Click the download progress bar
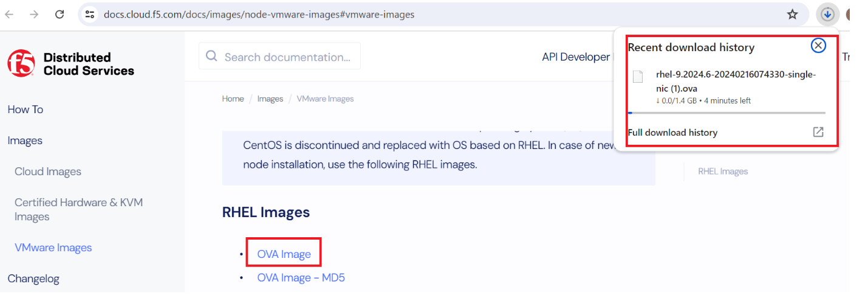The width and height of the screenshot is (868, 295). pos(726,113)
